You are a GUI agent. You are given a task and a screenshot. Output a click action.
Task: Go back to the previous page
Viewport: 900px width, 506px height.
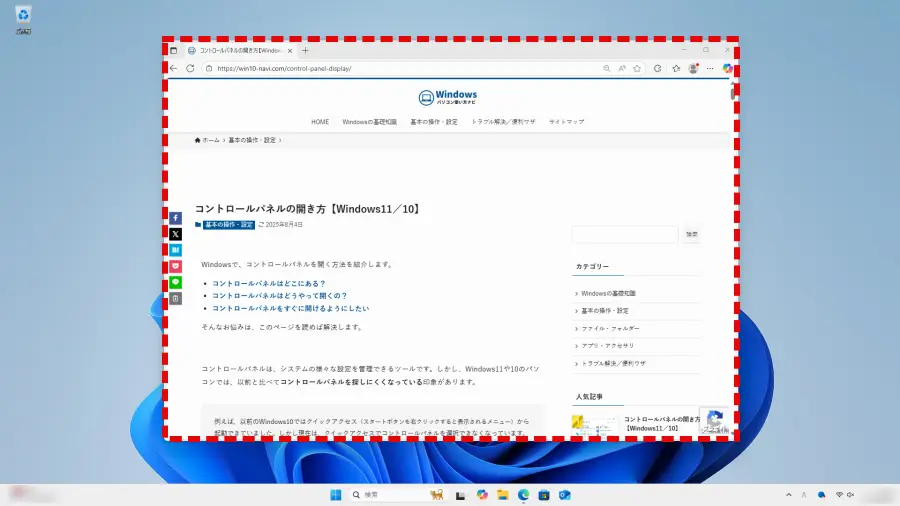173,68
